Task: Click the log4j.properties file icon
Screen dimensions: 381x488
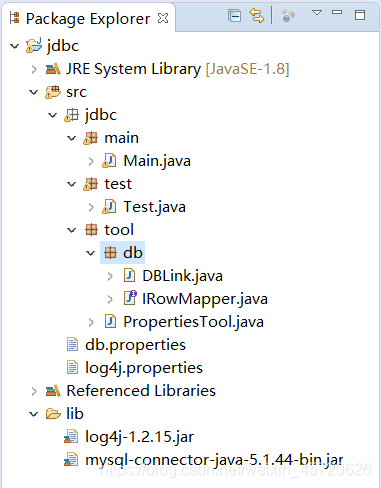Action: (72, 367)
